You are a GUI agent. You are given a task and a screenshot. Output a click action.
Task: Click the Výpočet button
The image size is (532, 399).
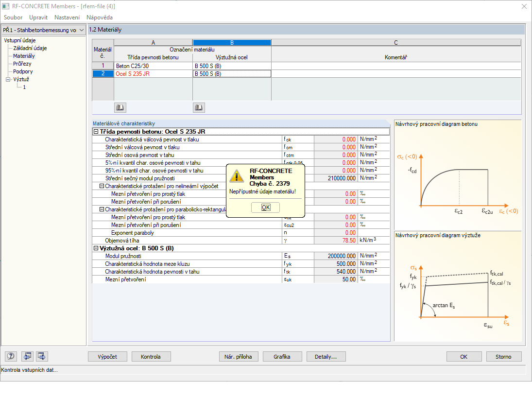(x=107, y=357)
